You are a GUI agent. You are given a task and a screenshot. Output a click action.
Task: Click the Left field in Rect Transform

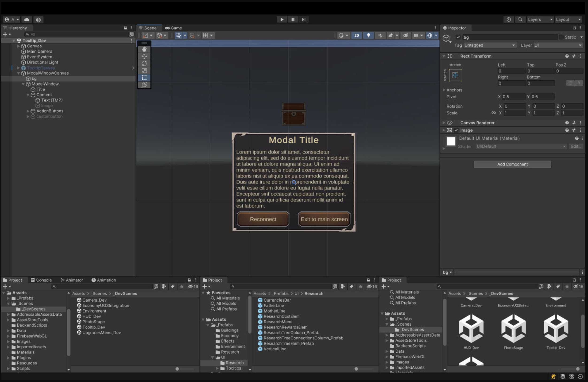point(511,71)
